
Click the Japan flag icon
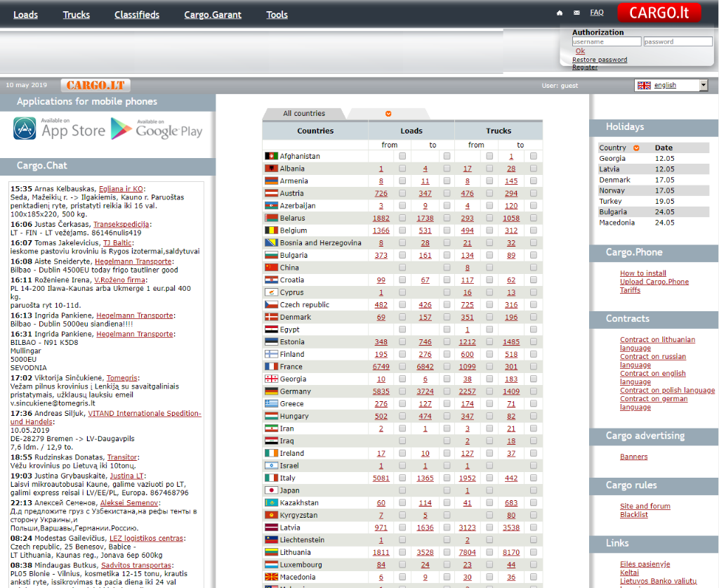point(272,490)
